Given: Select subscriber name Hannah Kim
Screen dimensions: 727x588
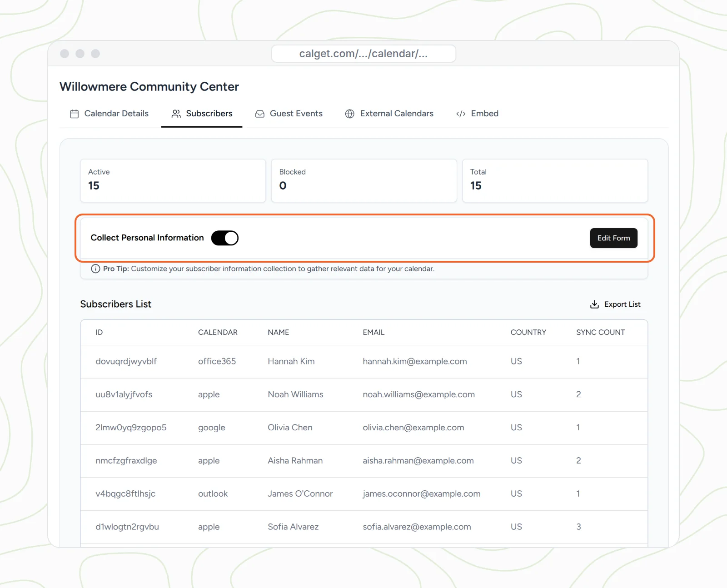Looking at the screenshot, I should tap(291, 361).
